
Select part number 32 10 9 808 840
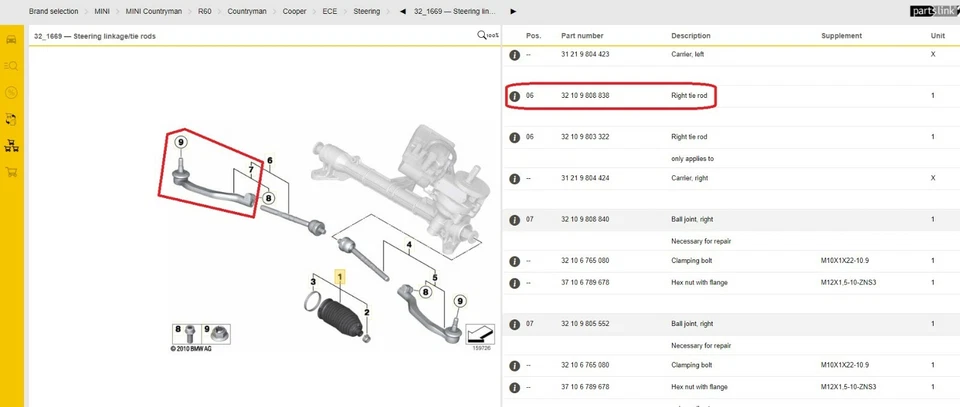click(x=585, y=220)
